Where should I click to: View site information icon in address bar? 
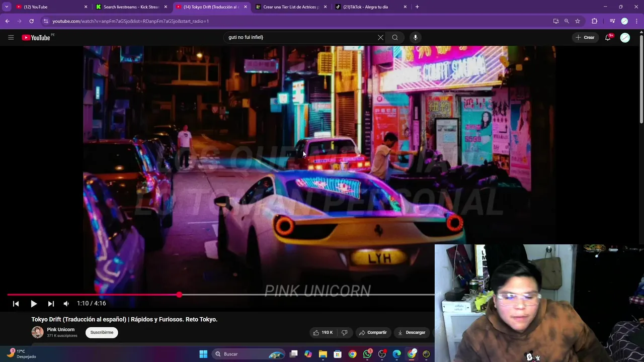tap(46, 21)
